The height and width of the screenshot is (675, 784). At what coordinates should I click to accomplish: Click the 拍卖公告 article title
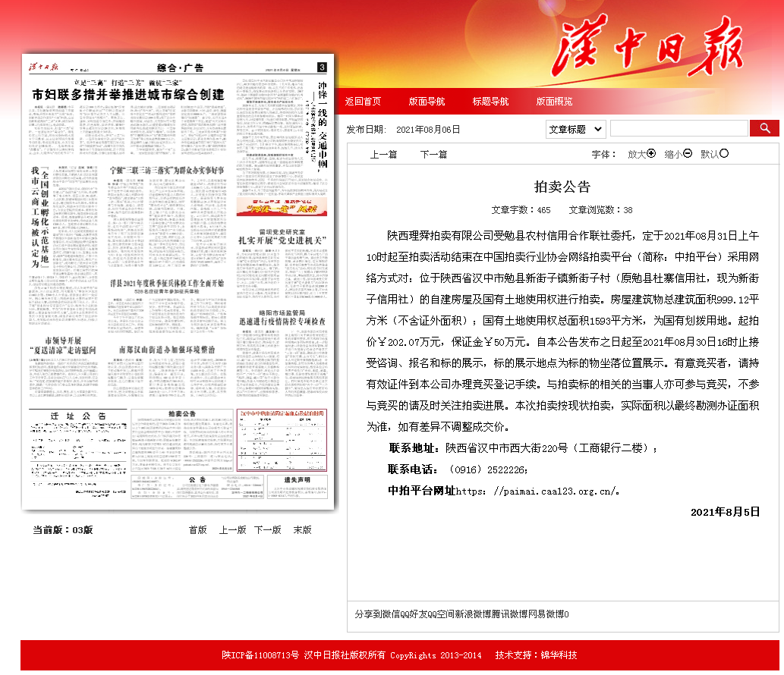tap(562, 187)
